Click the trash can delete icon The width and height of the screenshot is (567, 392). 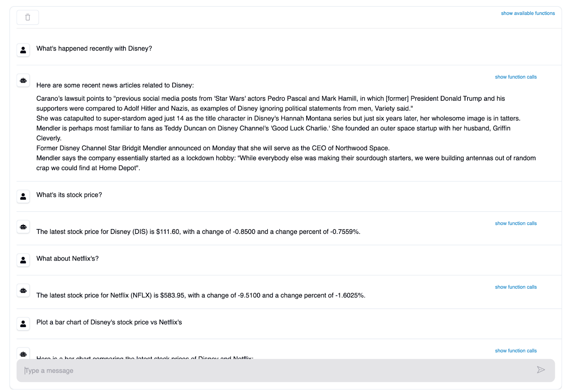pyautogui.click(x=28, y=17)
